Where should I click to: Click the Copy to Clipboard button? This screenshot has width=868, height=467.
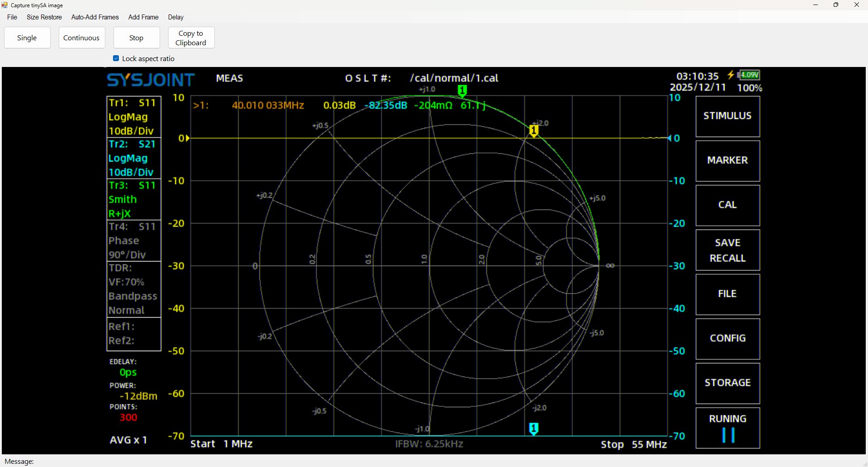pos(191,38)
